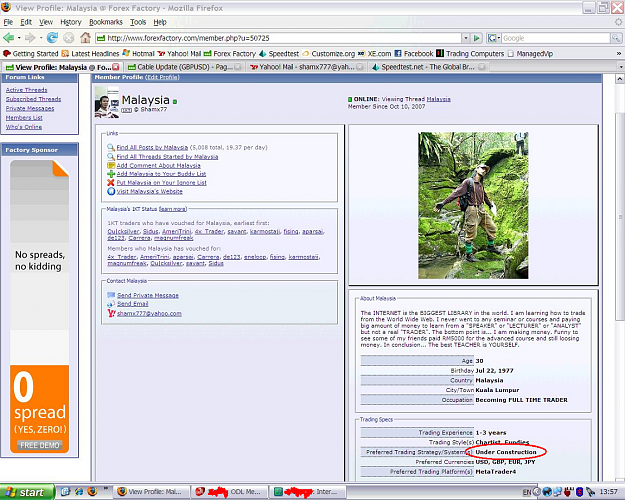Switch to the Speedtest.net tab
Viewport: 625px width, 500px height.
[428, 67]
